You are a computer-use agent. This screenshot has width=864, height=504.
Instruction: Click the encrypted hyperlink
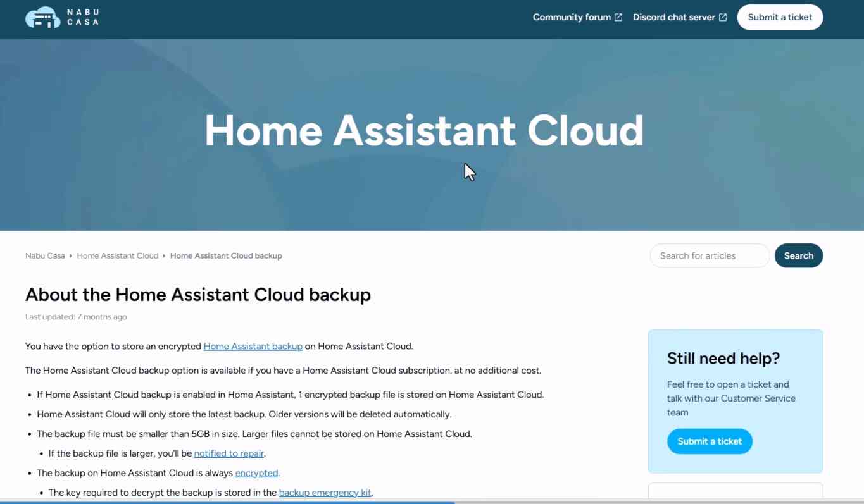coord(256,473)
